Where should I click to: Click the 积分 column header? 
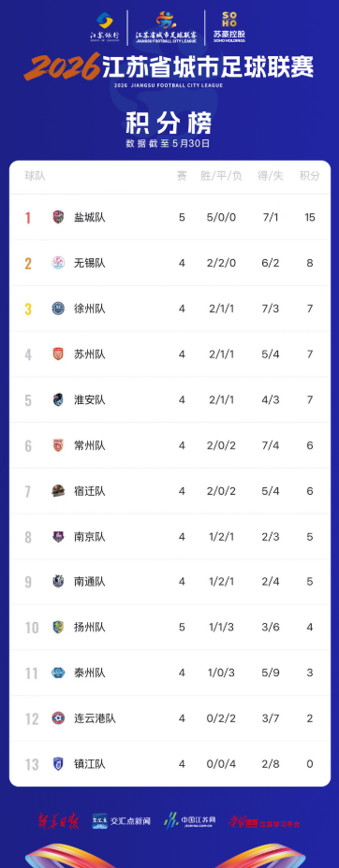(x=310, y=176)
